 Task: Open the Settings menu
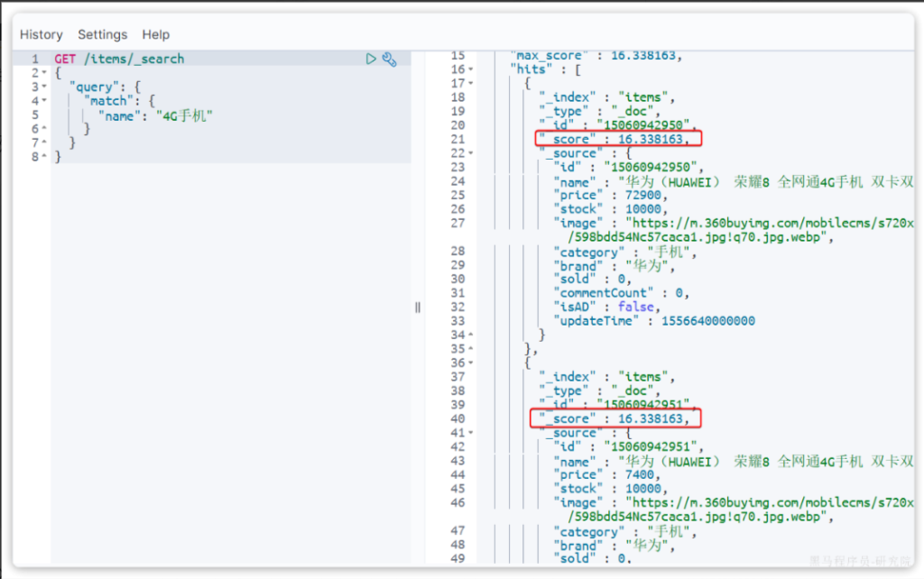point(102,34)
